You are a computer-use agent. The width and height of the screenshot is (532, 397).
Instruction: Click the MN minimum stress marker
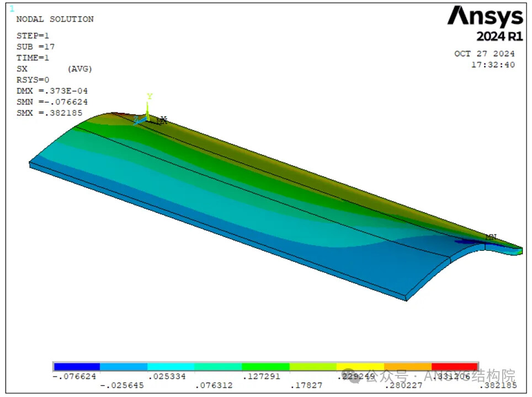[491, 237]
